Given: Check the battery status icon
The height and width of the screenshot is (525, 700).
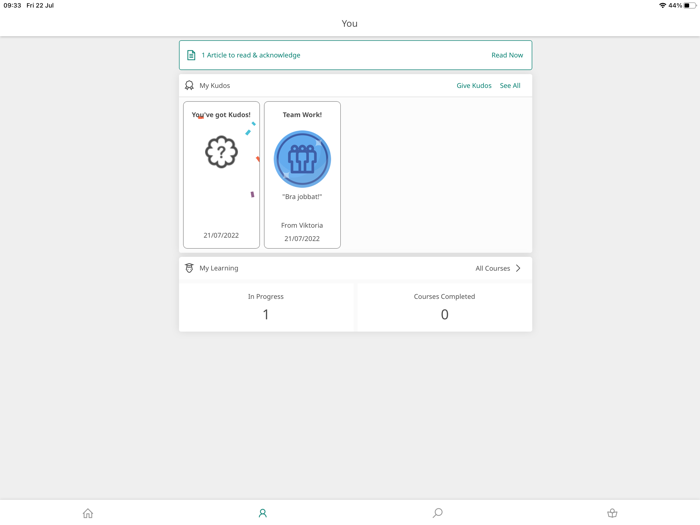Looking at the screenshot, I should coord(690,5).
